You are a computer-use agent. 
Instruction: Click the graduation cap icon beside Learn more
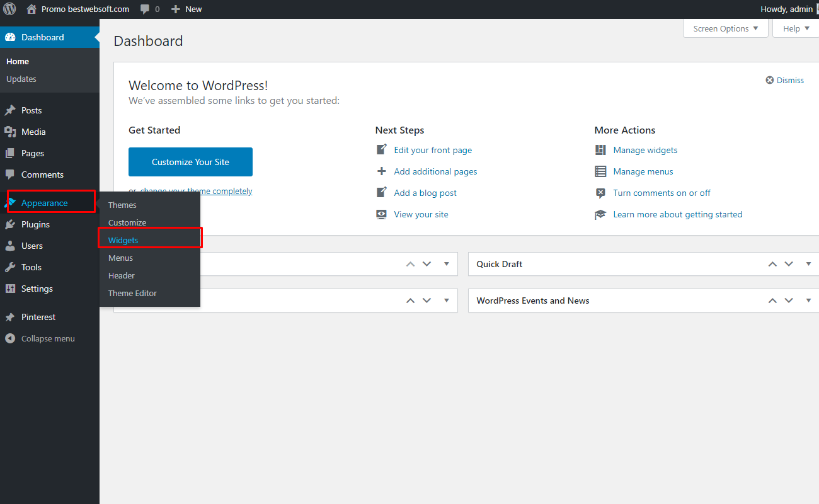pos(600,214)
